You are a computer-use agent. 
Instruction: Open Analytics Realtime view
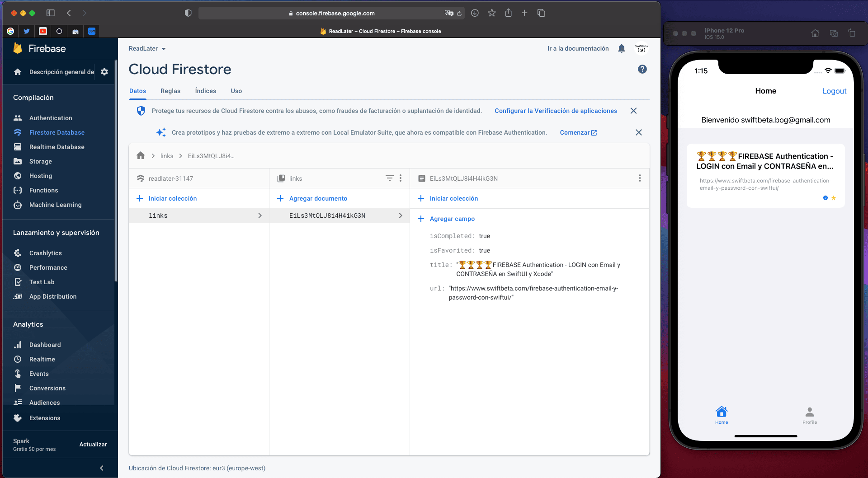42,359
